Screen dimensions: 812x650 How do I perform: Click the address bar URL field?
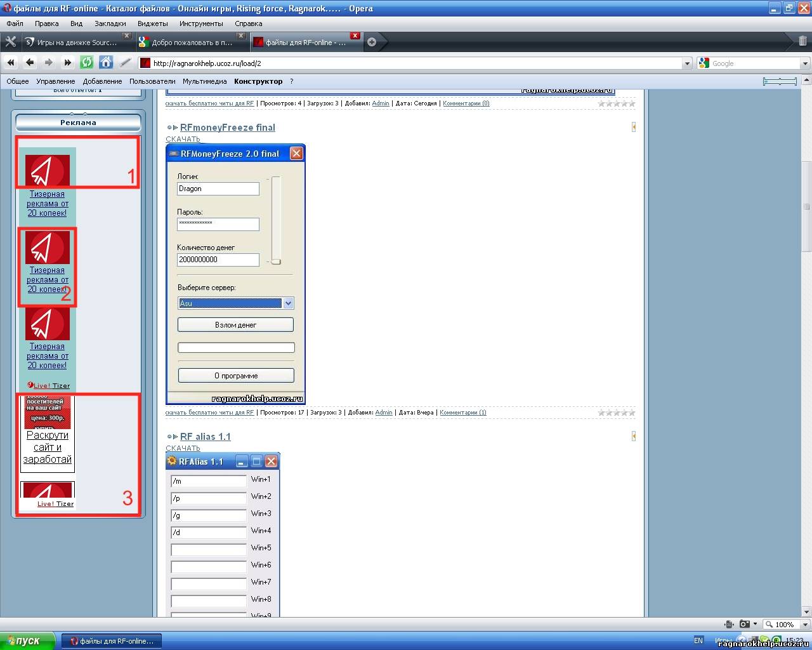(x=412, y=63)
